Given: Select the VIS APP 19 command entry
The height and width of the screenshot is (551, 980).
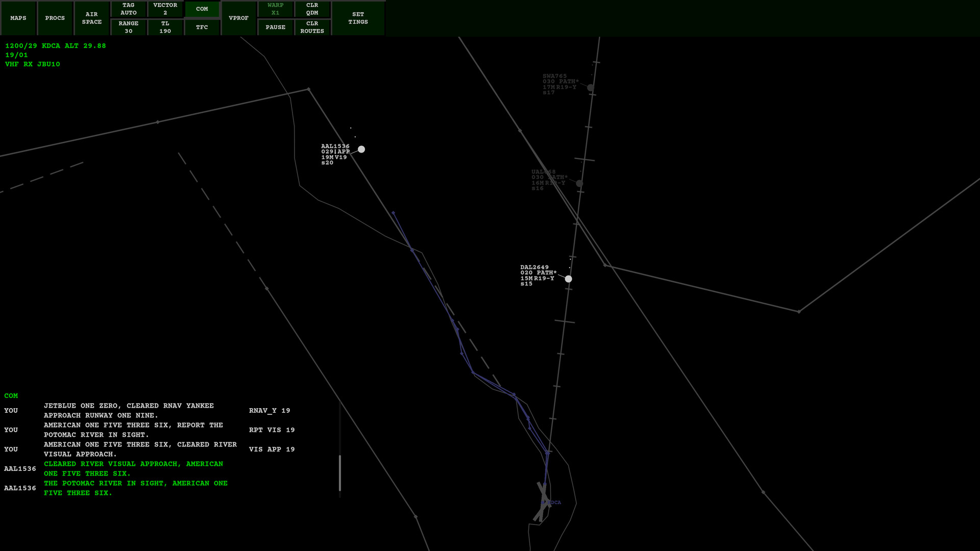Looking at the screenshot, I should pos(272,449).
